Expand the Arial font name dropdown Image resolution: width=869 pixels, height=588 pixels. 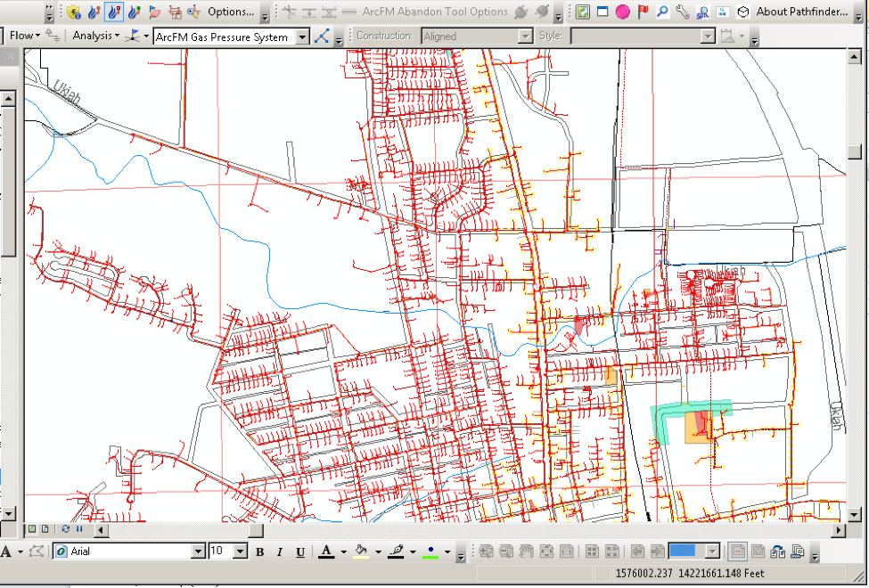[x=198, y=552]
